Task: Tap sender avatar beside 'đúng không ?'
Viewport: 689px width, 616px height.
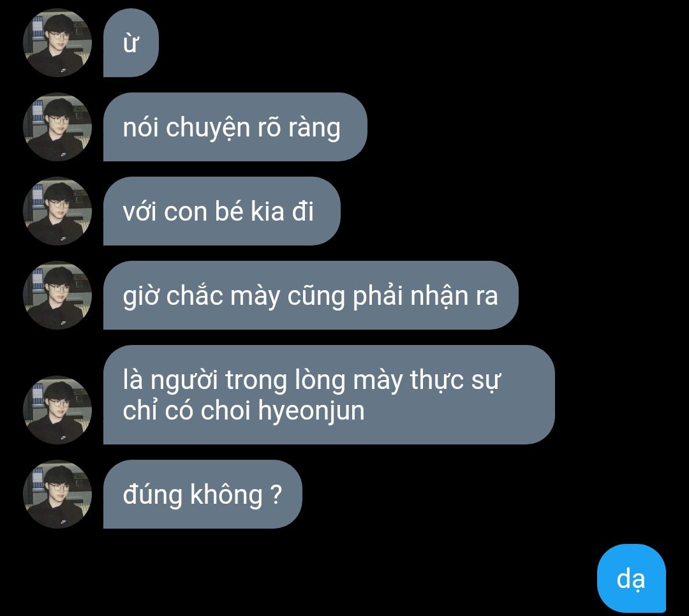Action: click(57, 494)
